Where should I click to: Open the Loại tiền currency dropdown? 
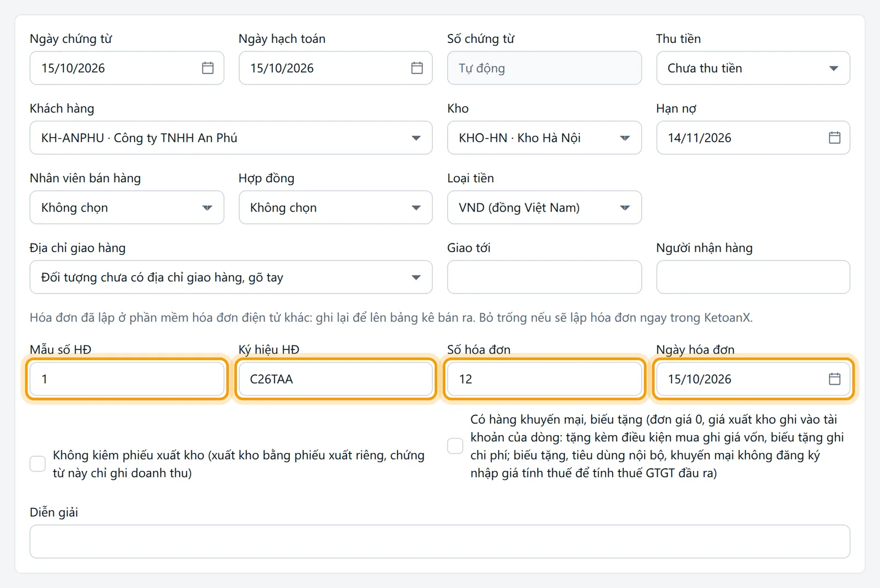[x=544, y=208]
